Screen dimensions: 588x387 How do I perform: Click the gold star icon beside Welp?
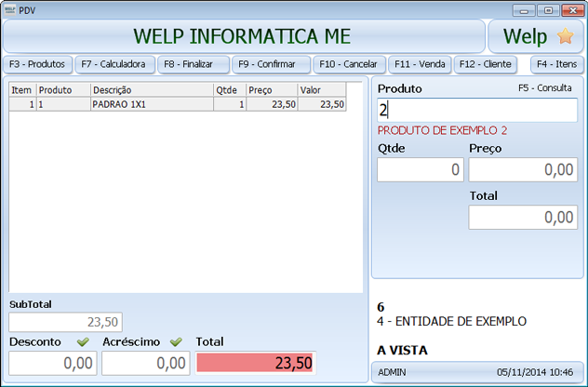[x=565, y=36]
